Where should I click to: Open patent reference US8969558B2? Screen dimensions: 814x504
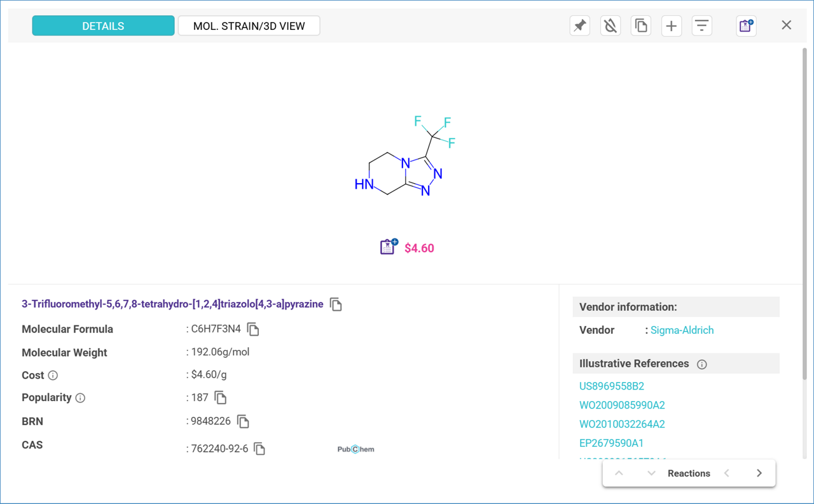point(611,386)
